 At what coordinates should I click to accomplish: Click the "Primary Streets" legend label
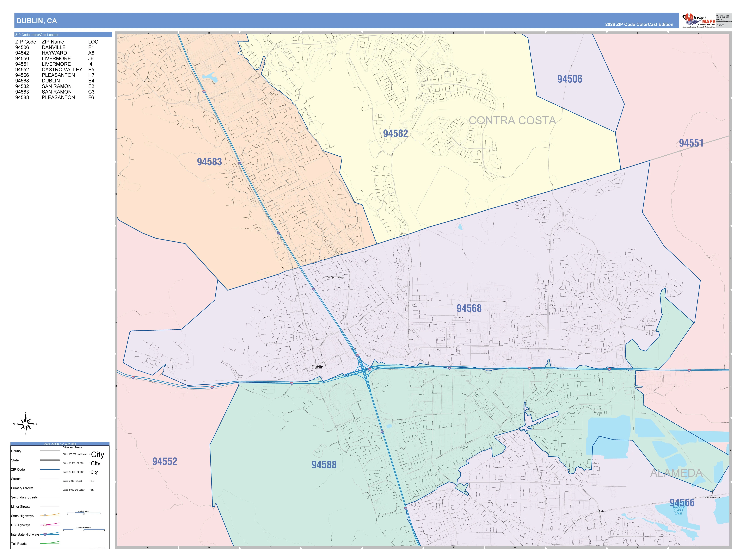(x=22, y=488)
